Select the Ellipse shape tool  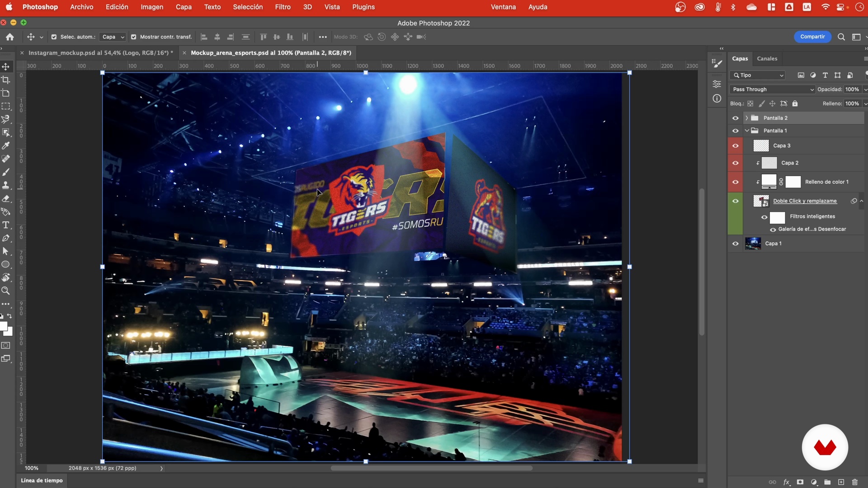[6, 264]
